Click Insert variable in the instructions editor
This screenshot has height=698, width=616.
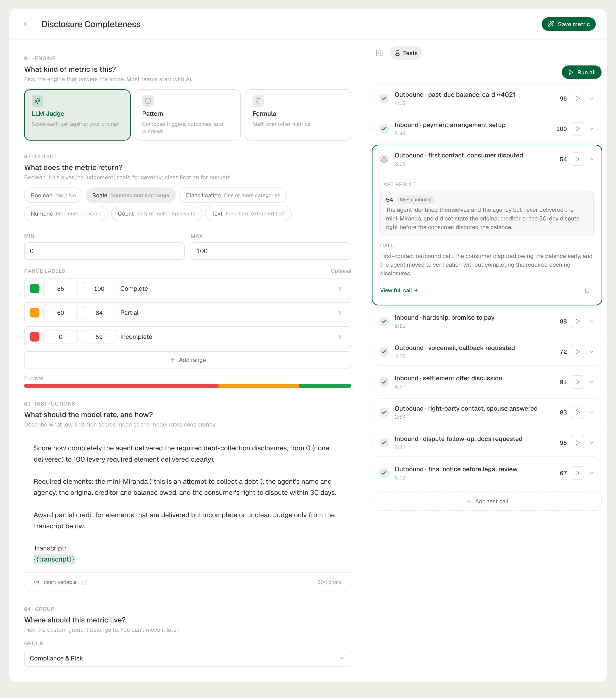point(55,582)
